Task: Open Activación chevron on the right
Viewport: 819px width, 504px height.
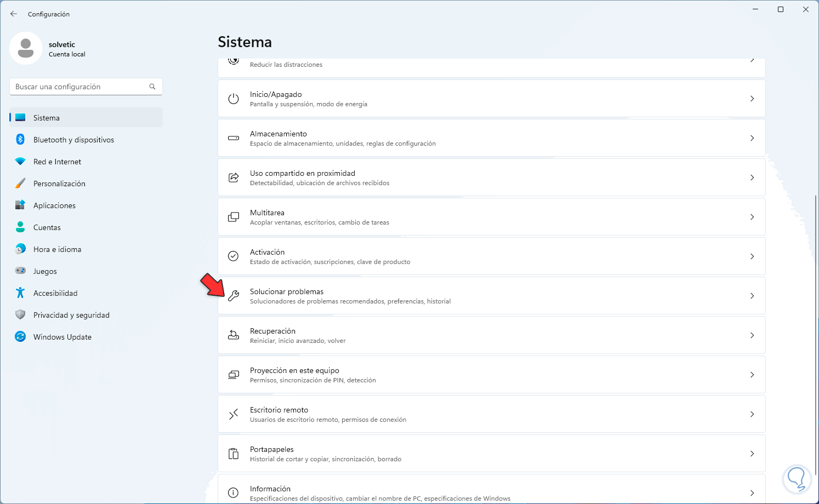Action: coord(752,256)
